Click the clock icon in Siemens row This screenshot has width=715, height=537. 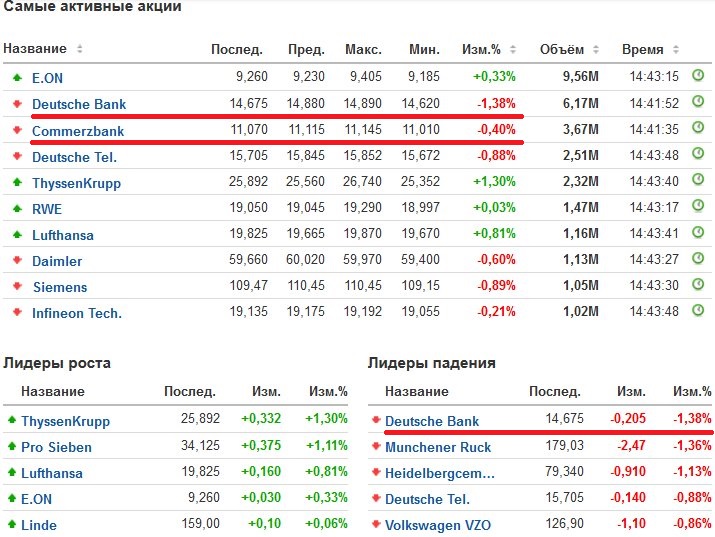click(698, 285)
